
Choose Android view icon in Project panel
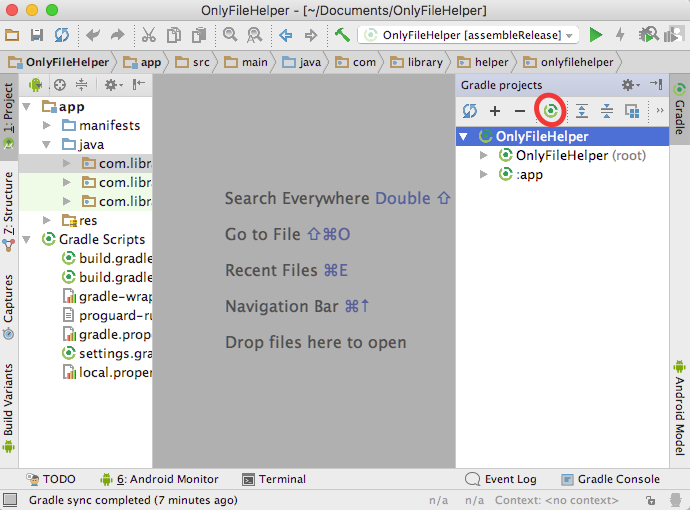coord(35,84)
